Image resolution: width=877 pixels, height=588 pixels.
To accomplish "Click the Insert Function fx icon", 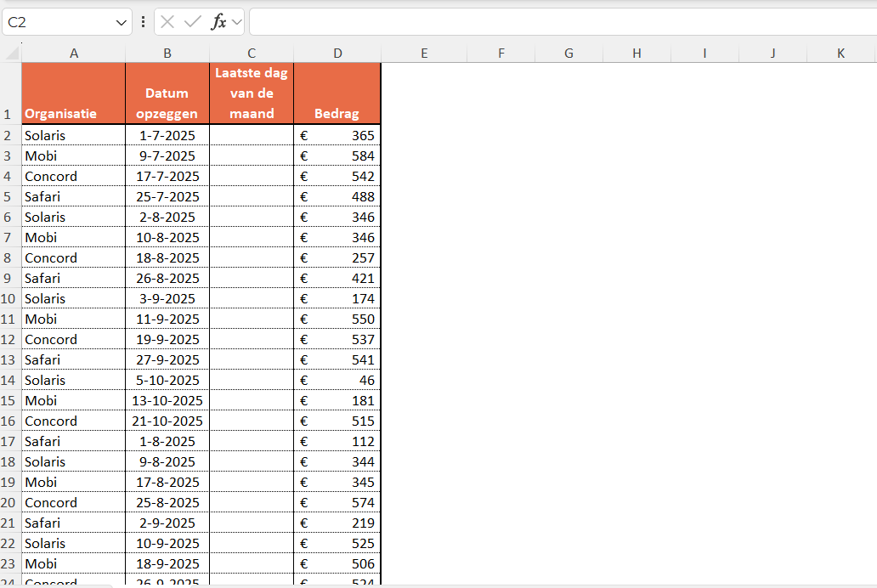I will point(221,21).
